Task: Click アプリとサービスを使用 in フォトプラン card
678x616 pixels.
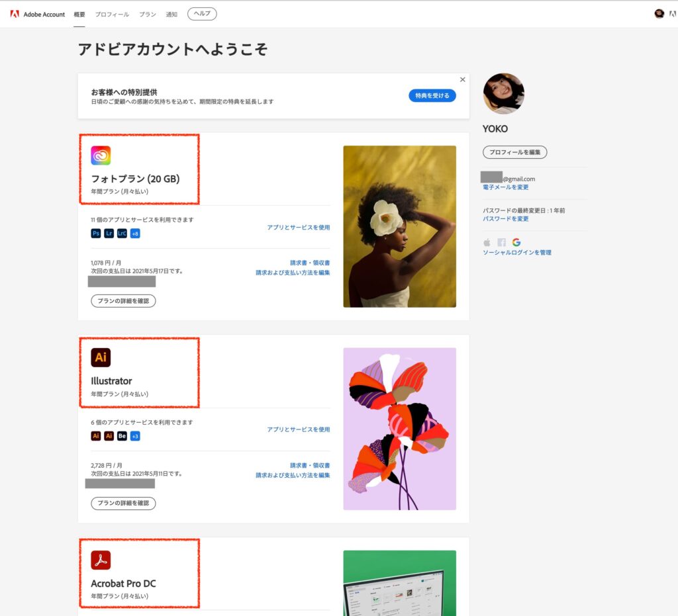Action: [299, 227]
